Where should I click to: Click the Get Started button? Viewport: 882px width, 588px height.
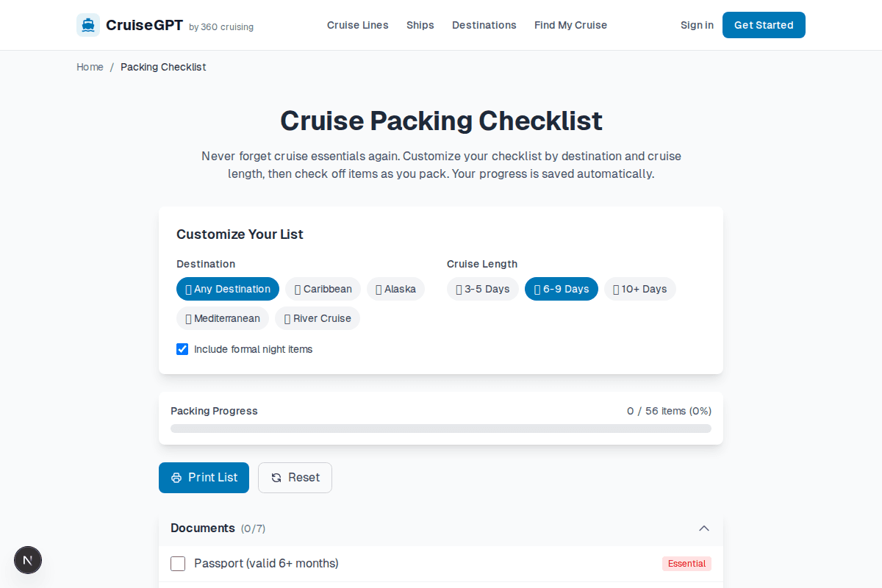click(764, 25)
